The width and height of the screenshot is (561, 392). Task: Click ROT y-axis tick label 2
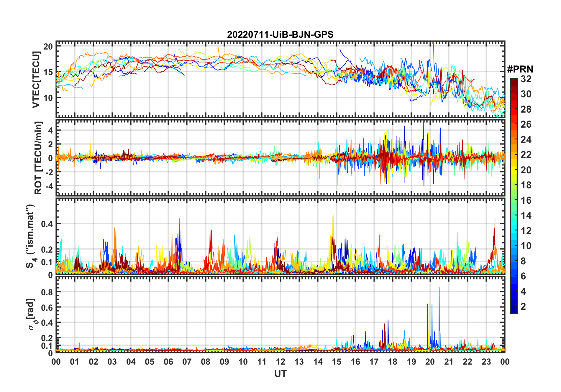[50, 144]
